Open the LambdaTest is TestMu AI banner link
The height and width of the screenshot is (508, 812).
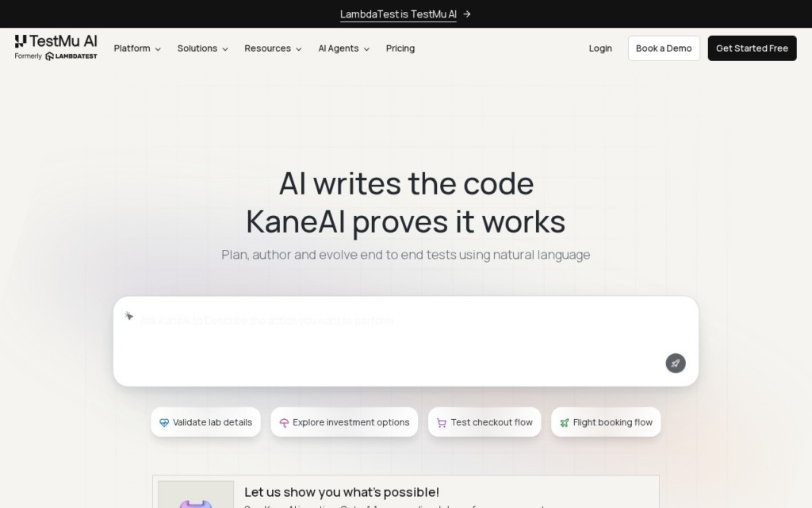coord(398,14)
